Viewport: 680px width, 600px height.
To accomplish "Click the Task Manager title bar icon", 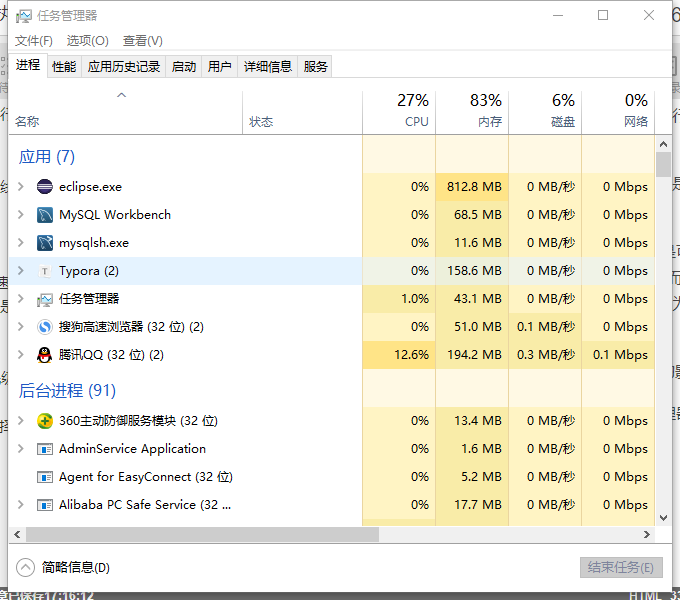I will [x=24, y=16].
